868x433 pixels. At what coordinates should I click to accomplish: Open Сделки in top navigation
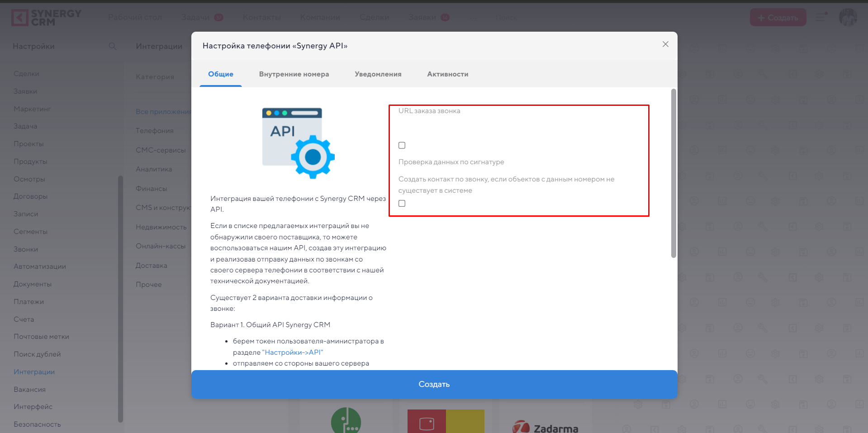coord(375,17)
